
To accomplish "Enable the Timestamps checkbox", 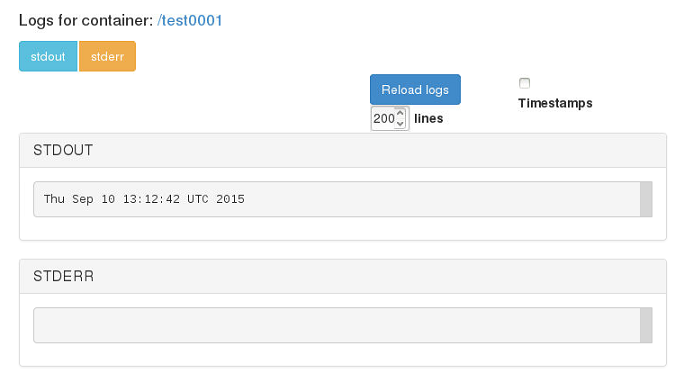I will [524, 83].
